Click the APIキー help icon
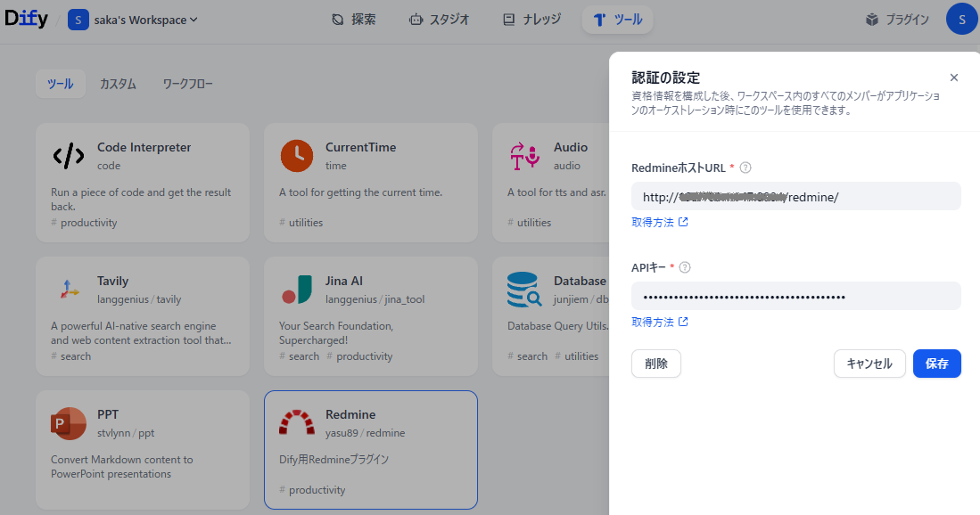Screen dimensions: 980x515 pos(685,267)
